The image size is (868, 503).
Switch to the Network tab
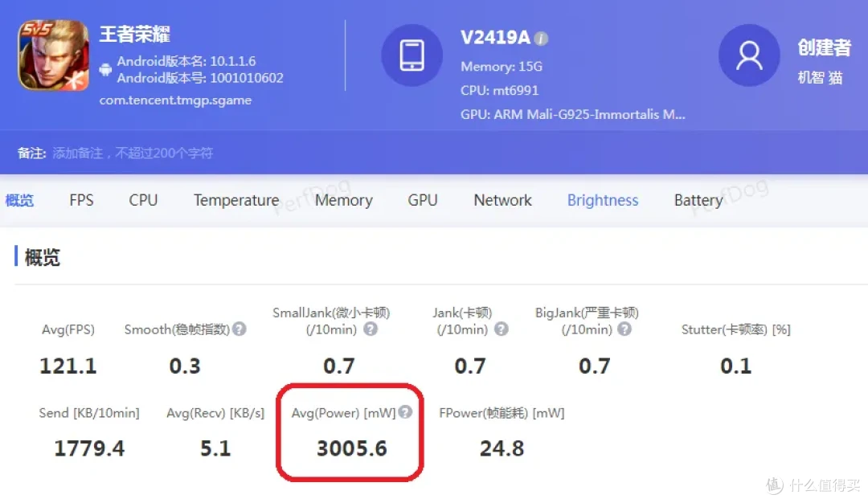tap(502, 200)
